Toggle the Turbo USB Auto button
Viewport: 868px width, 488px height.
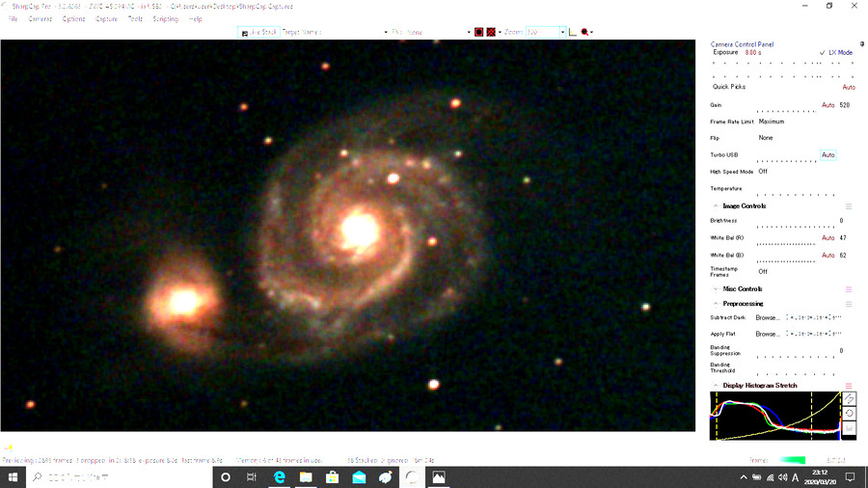[827, 155]
